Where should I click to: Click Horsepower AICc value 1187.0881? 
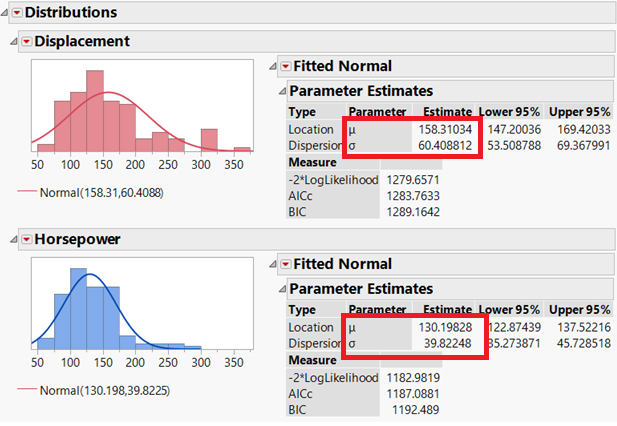coord(413,394)
